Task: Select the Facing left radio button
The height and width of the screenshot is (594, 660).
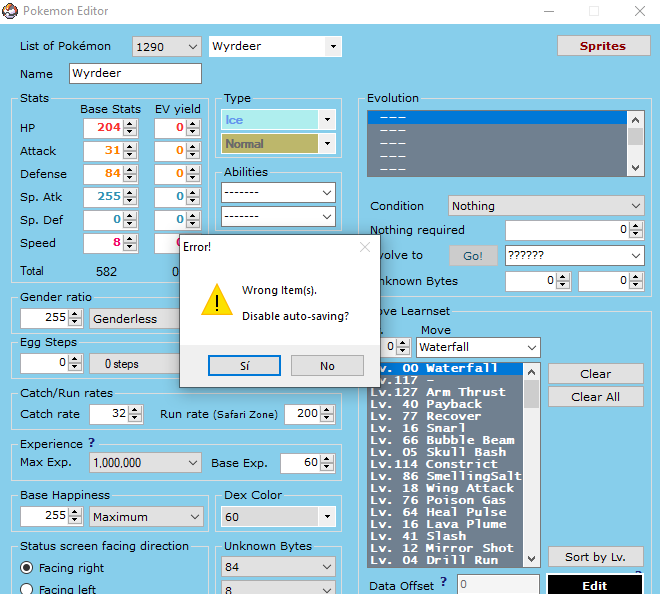Action: point(27,589)
